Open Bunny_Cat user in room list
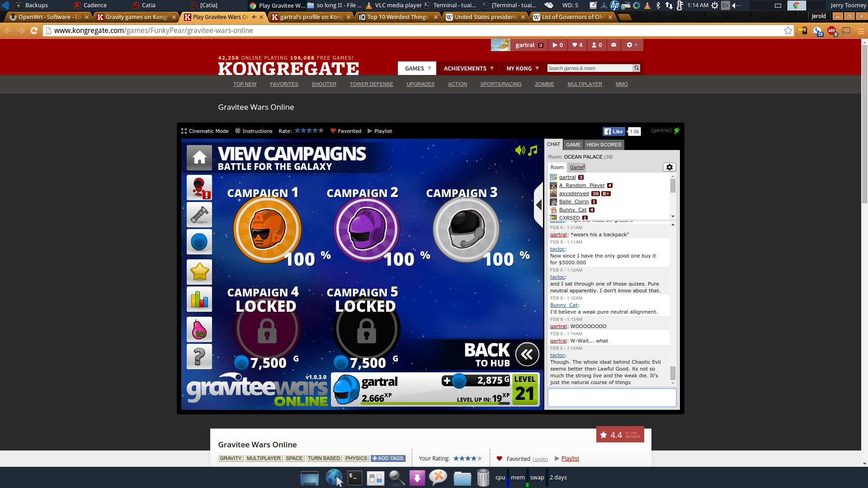 [572, 210]
